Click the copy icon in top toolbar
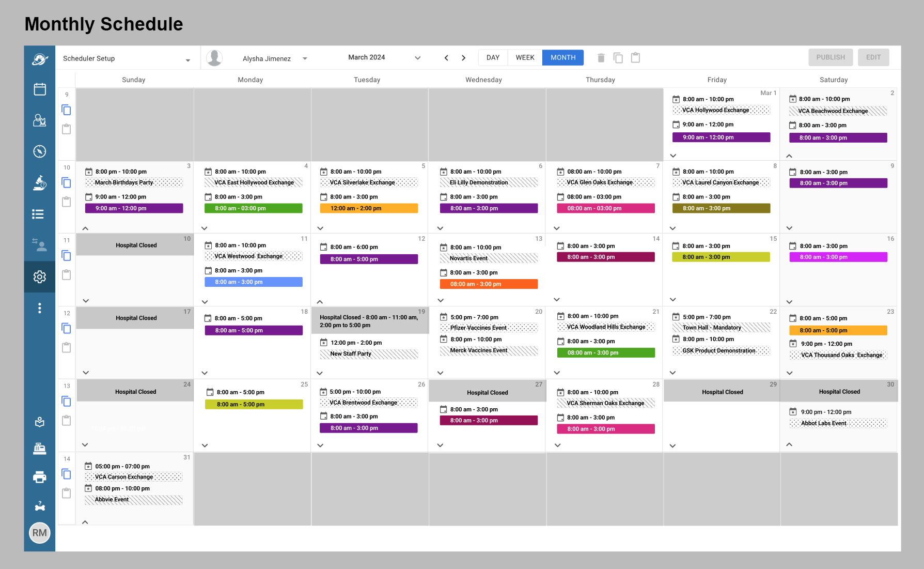924x569 pixels. pyautogui.click(x=618, y=58)
